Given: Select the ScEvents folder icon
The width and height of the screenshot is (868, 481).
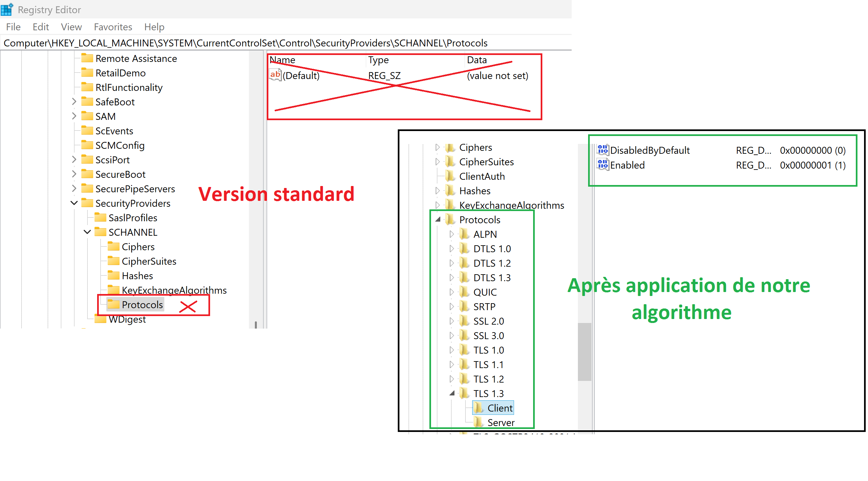Looking at the screenshot, I should point(87,131).
